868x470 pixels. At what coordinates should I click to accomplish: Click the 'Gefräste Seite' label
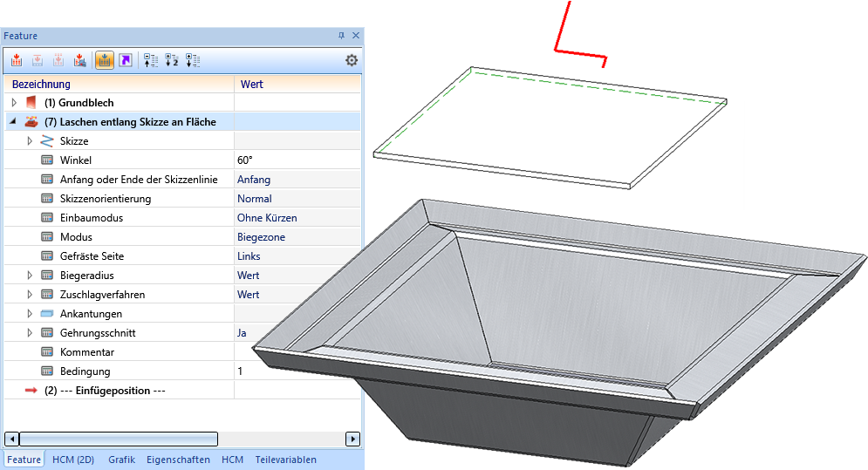[x=92, y=255]
